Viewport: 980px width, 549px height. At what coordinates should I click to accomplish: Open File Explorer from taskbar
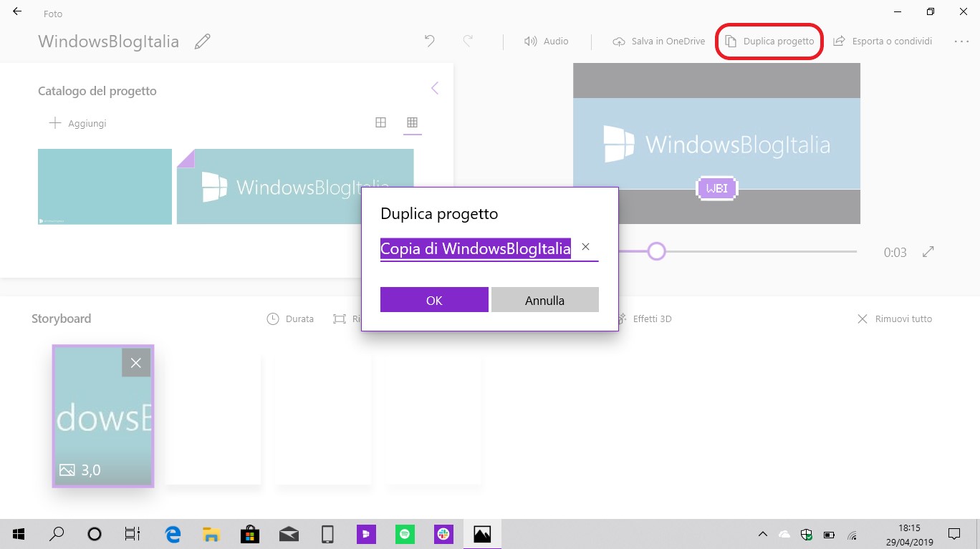tap(211, 534)
